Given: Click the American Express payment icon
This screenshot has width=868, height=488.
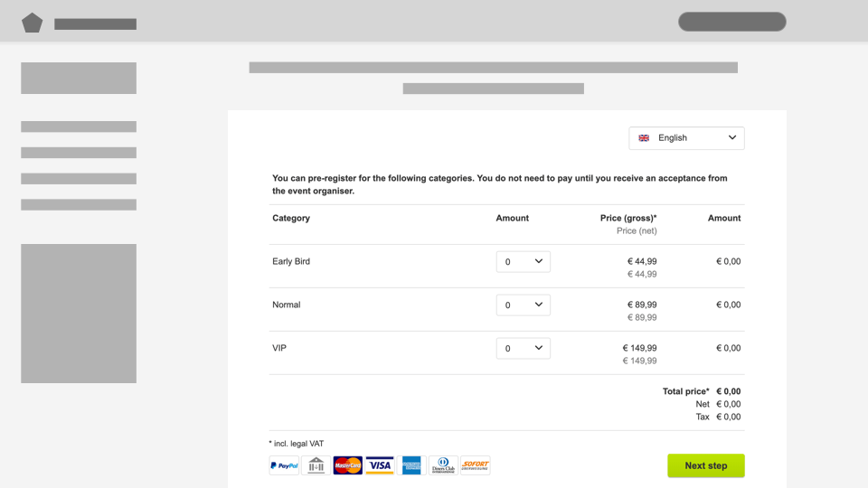Looking at the screenshot, I should 411,466.
